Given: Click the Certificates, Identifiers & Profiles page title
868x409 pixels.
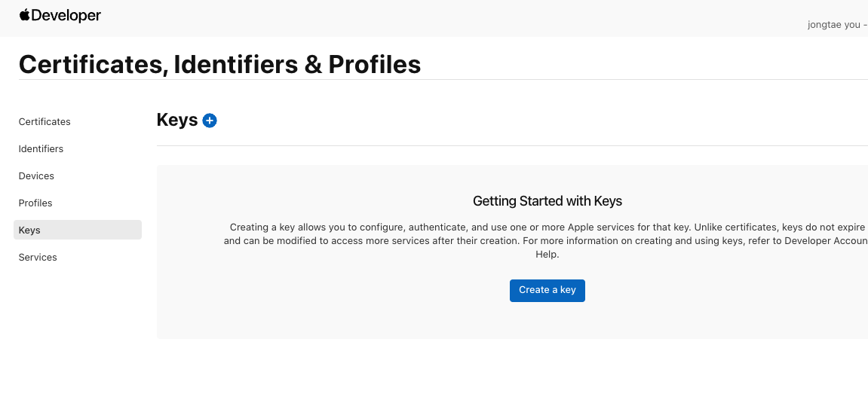Looking at the screenshot, I should [219, 65].
